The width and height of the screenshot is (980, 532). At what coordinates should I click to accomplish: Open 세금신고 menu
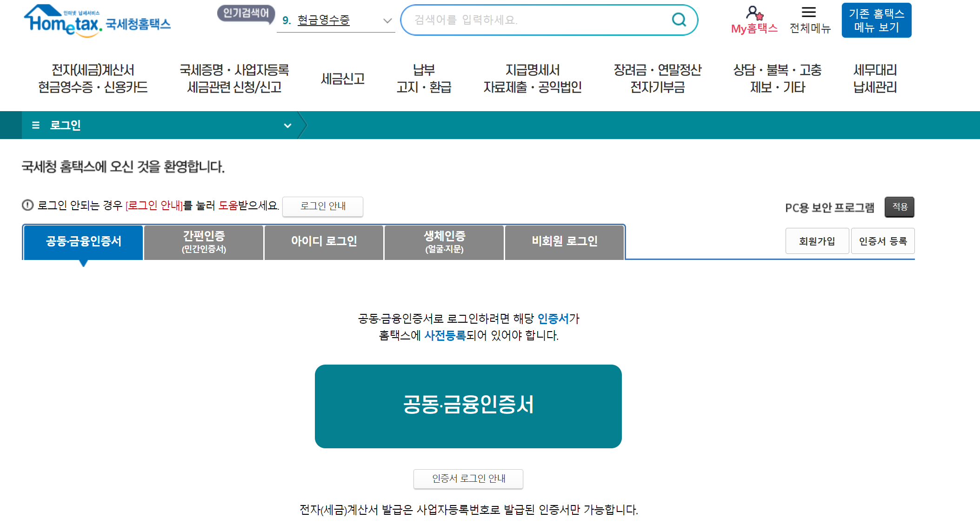tap(343, 79)
